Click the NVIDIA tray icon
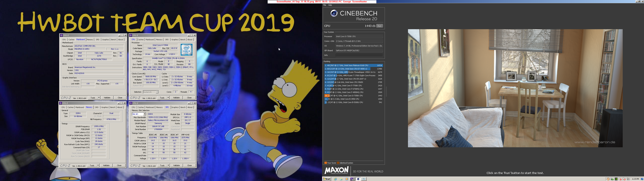 (616, 179)
